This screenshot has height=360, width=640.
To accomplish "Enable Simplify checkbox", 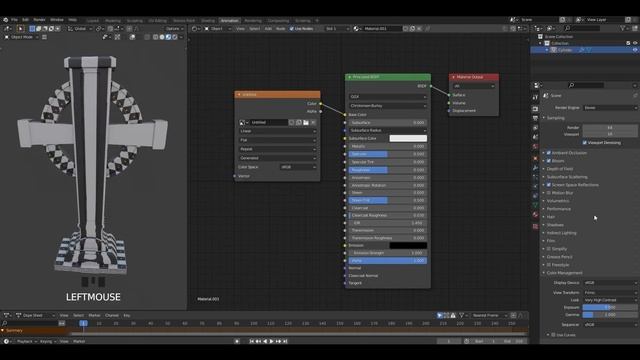I will pos(549,249).
